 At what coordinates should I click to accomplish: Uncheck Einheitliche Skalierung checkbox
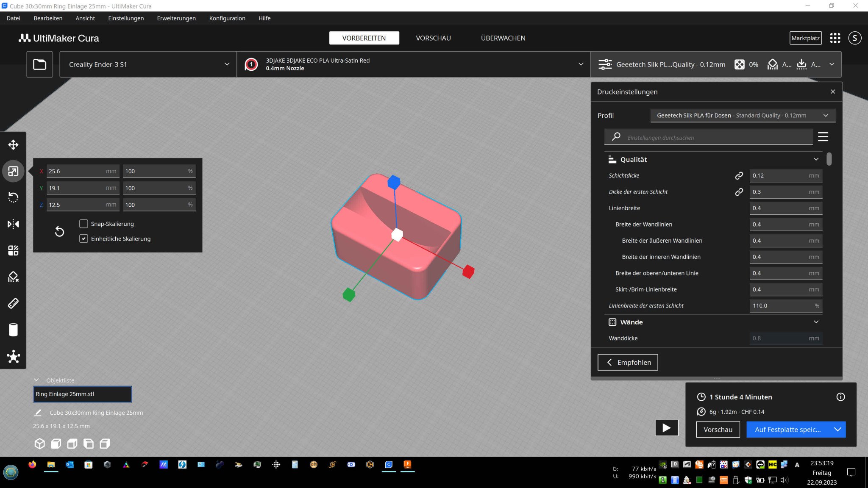(x=84, y=238)
